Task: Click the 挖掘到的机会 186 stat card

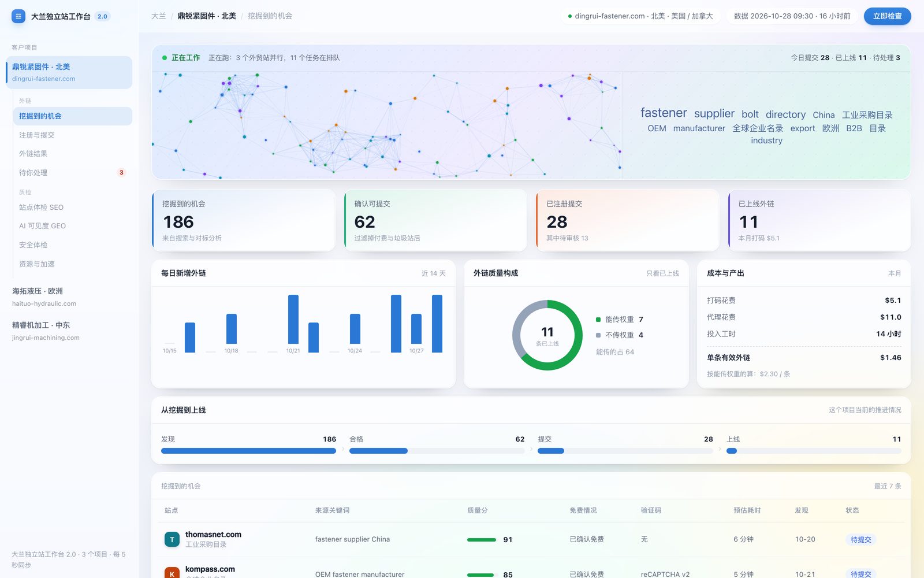Action: [243, 220]
